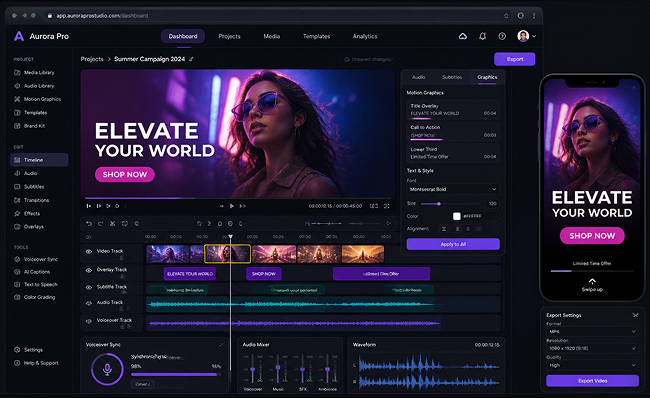
Task: Select the scissors cut tool
Action: point(112,223)
